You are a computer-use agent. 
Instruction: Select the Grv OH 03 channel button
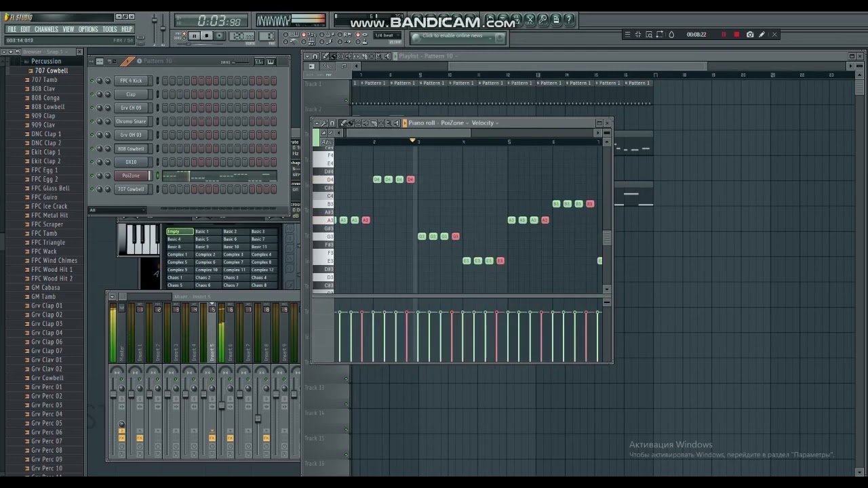tap(131, 135)
